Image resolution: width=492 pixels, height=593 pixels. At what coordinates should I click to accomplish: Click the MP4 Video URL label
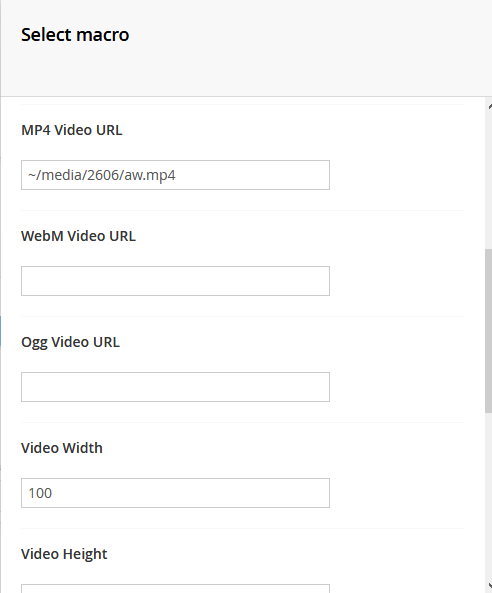(x=71, y=130)
